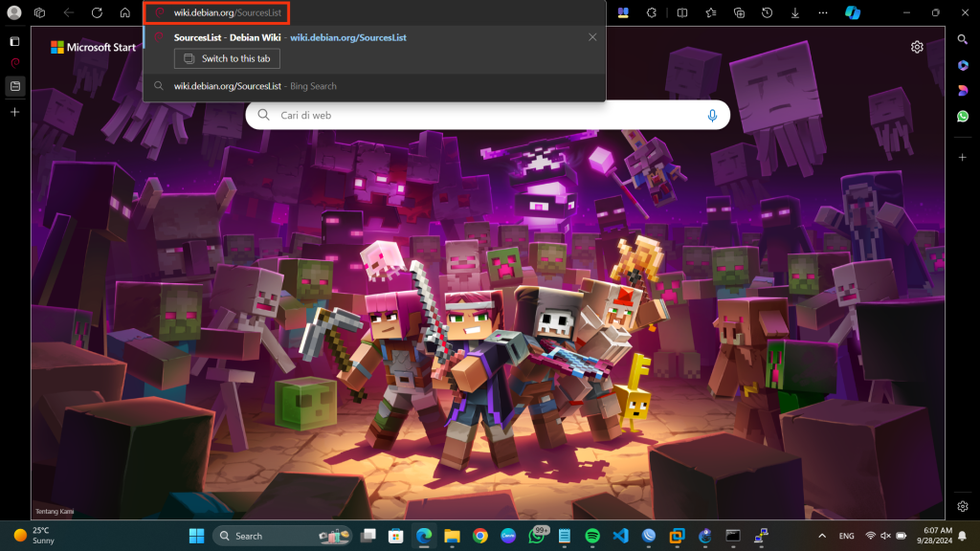The height and width of the screenshot is (551, 980).
Task: Open Extensions puzzle icon
Action: click(x=652, y=13)
